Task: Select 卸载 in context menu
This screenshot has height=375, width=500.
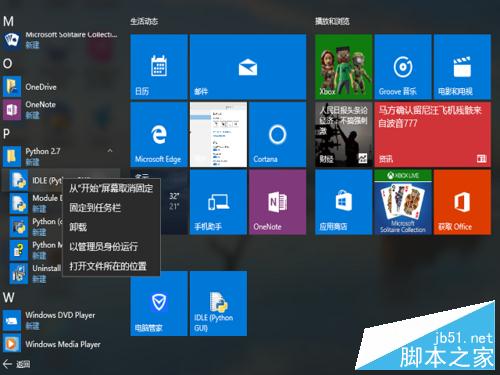Action: (x=111, y=227)
